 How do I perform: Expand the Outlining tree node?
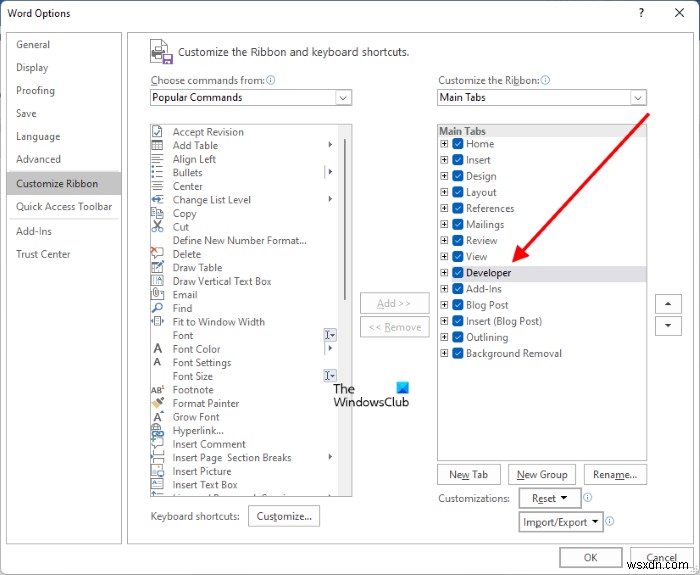click(x=444, y=337)
